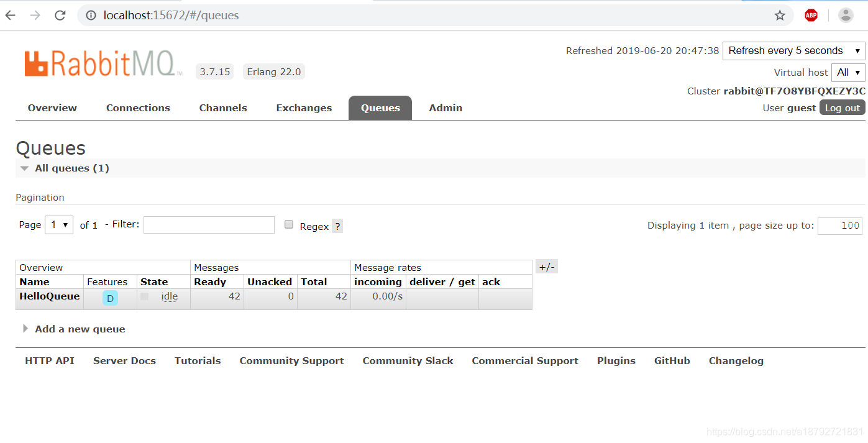Click the RabbitMQ logo
Screen dimensions: 868x443
103,63
